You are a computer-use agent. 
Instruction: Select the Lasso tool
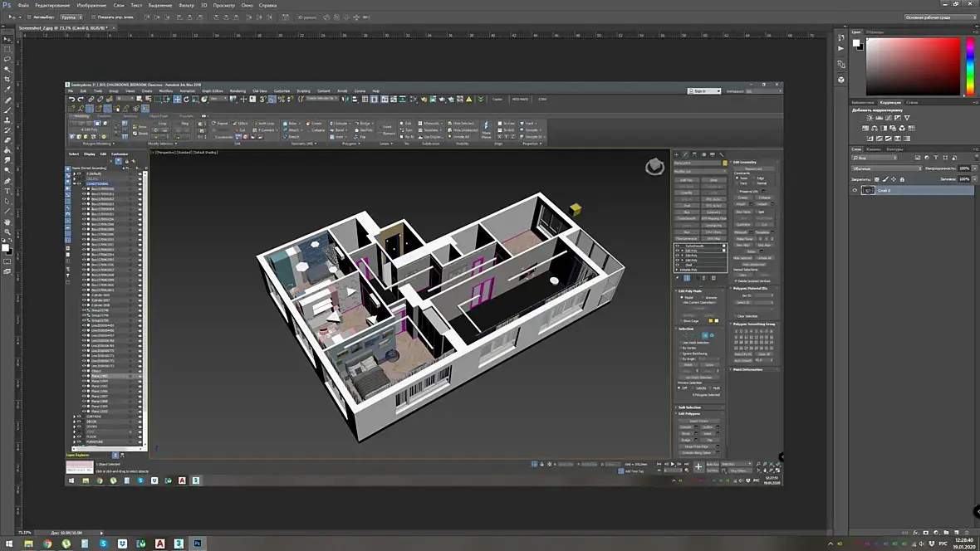pos(7,60)
